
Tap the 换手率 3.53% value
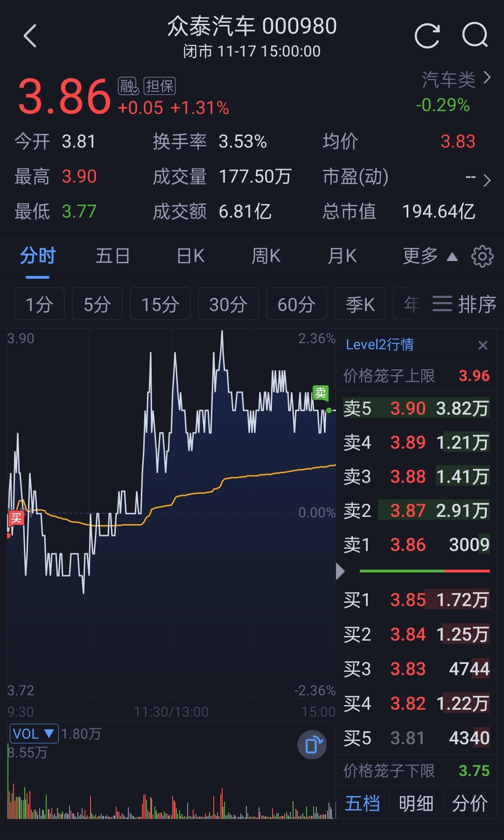point(243,141)
